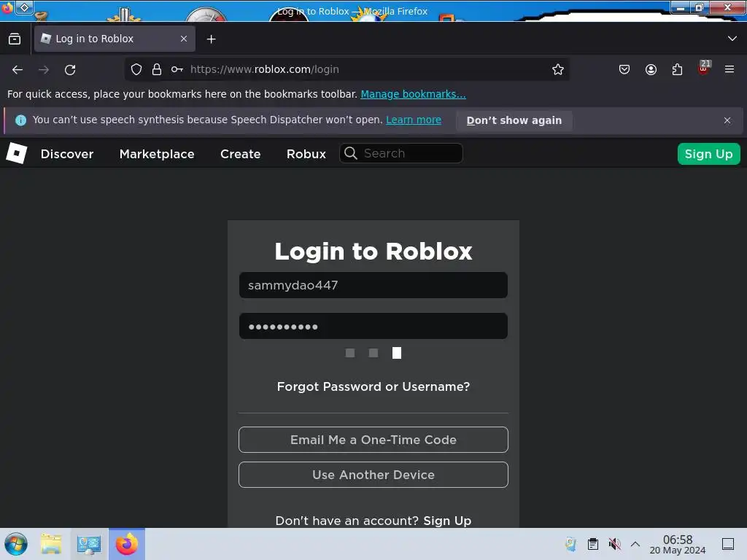Click the green Sign Up button
The height and width of the screenshot is (560, 747).
point(708,154)
